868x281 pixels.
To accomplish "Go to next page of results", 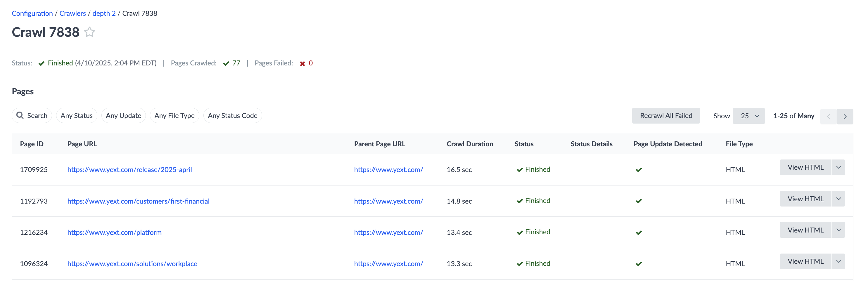I will [x=845, y=116].
